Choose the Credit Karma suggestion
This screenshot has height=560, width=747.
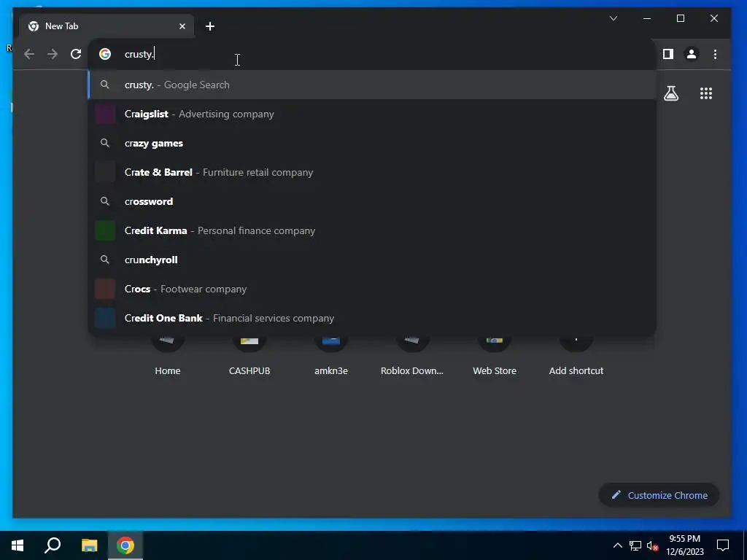click(373, 231)
